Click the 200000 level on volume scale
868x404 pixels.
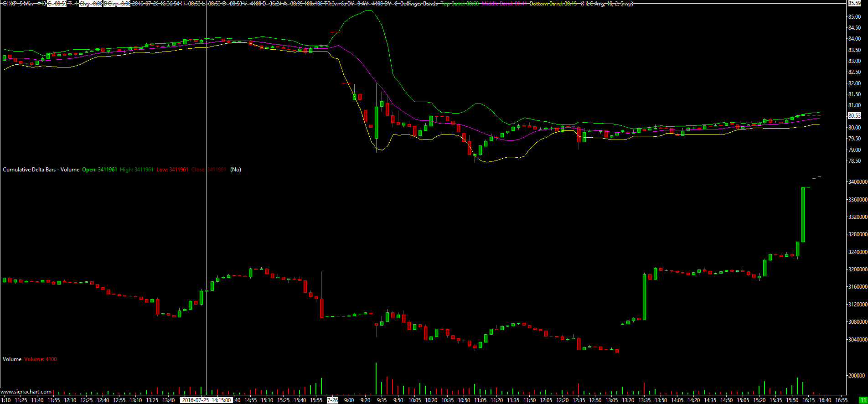click(x=856, y=376)
